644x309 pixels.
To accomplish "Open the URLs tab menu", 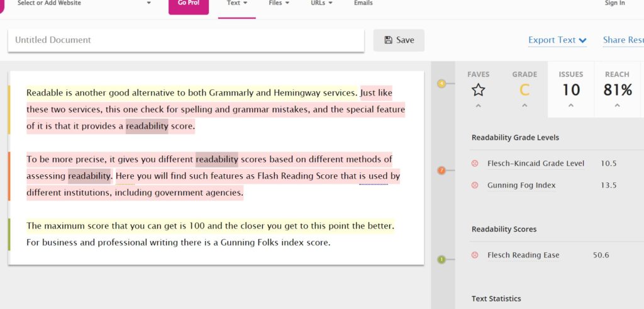I will click(321, 3).
